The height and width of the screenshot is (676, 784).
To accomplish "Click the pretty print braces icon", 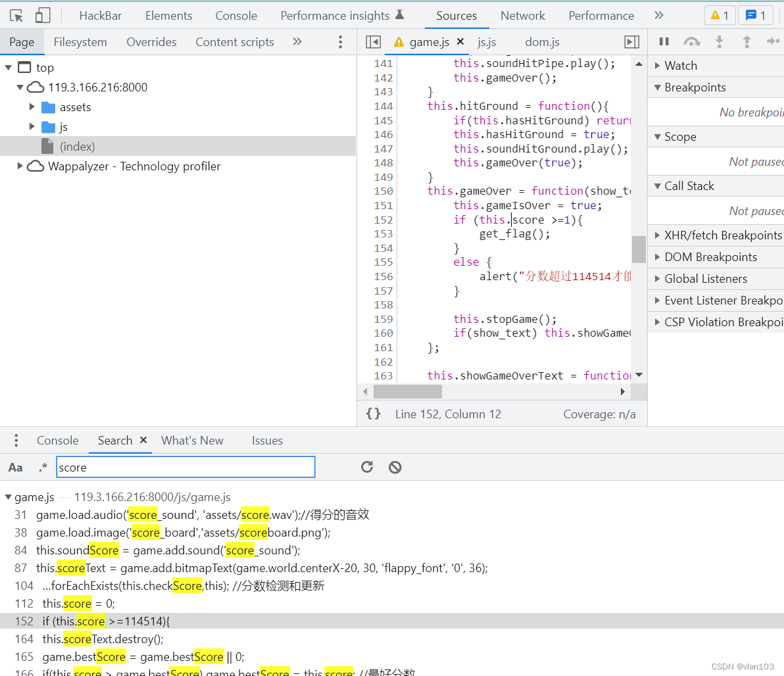I will point(373,414).
